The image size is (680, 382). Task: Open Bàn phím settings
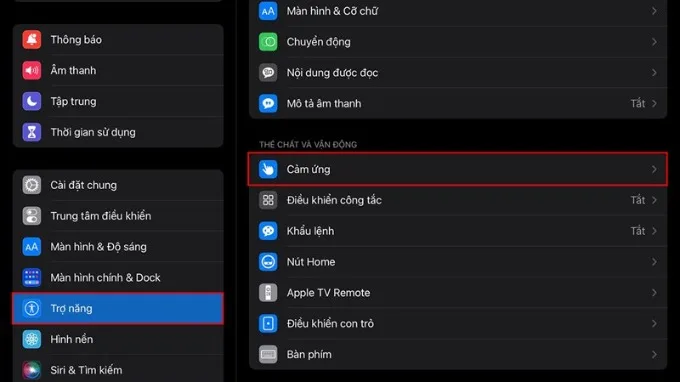[x=458, y=354]
